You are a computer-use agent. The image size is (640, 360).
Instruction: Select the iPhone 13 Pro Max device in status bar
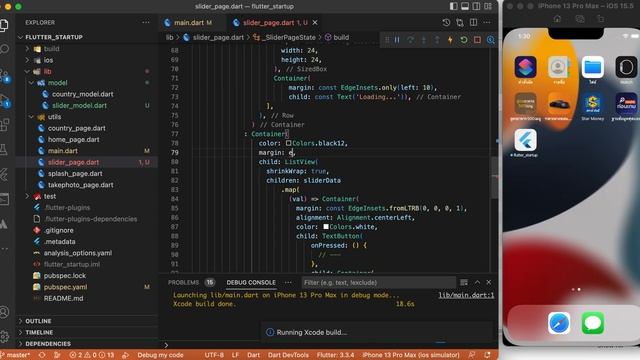click(x=411, y=355)
